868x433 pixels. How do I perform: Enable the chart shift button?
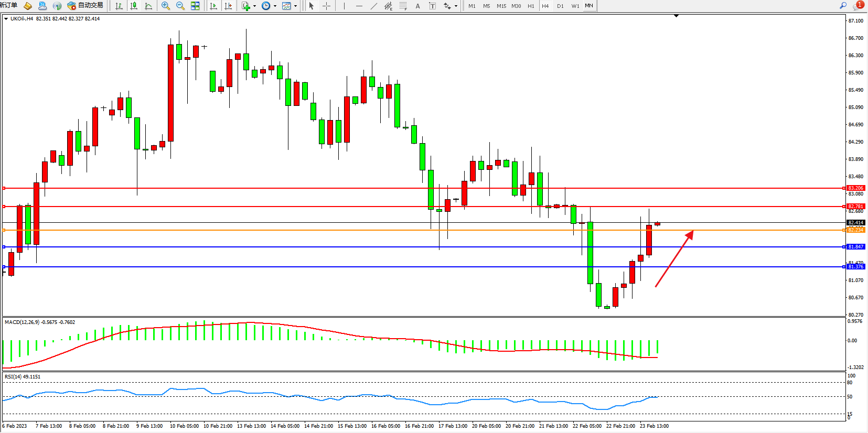(x=228, y=6)
